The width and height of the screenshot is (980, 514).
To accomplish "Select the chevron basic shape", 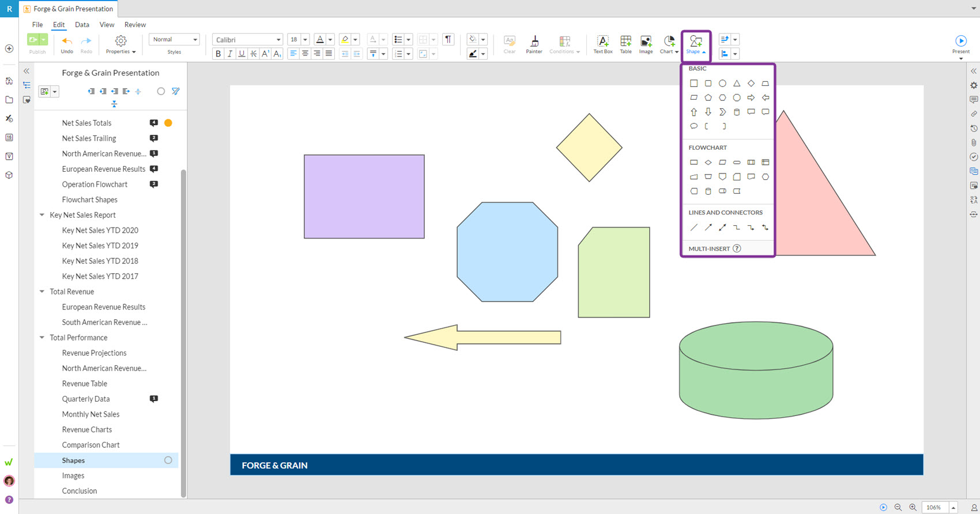I will 722,112.
